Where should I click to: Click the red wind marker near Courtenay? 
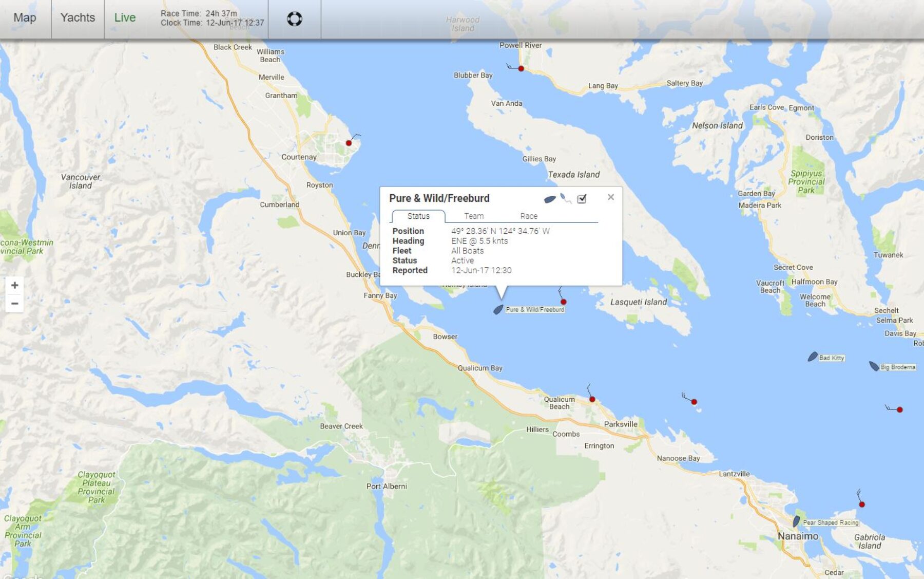[x=349, y=143]
